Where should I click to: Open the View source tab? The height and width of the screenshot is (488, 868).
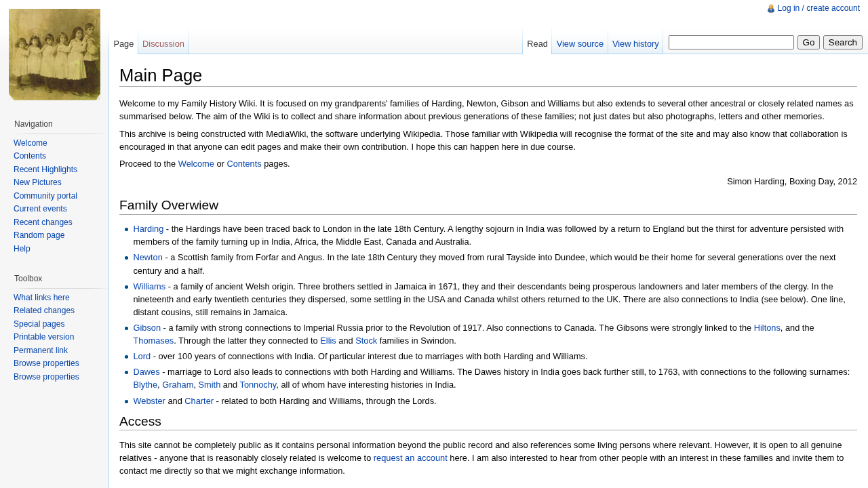579,44
